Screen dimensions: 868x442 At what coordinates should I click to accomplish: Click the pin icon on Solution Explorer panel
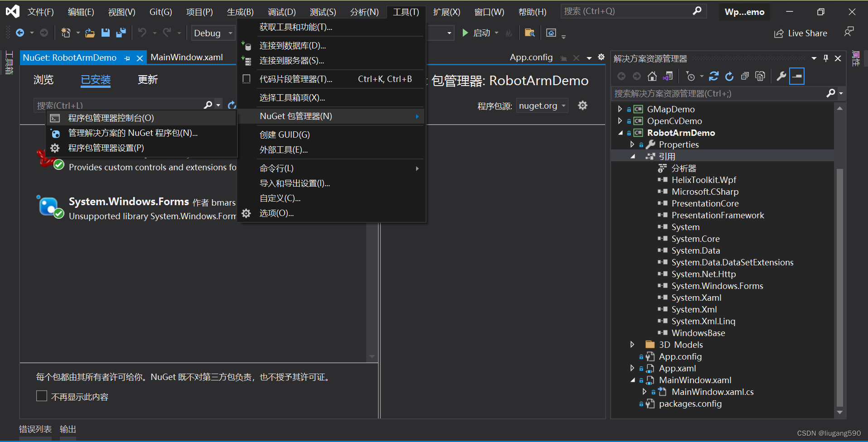[826, 58]
